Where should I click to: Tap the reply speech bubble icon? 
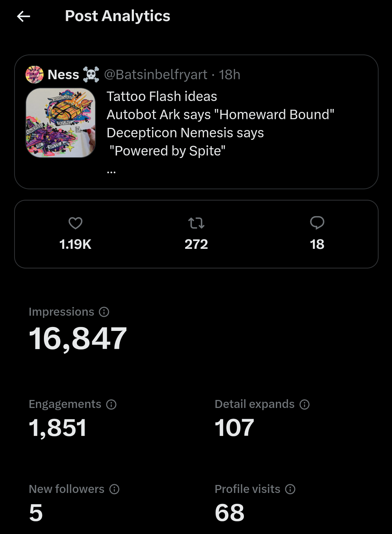tap(317, 223)
